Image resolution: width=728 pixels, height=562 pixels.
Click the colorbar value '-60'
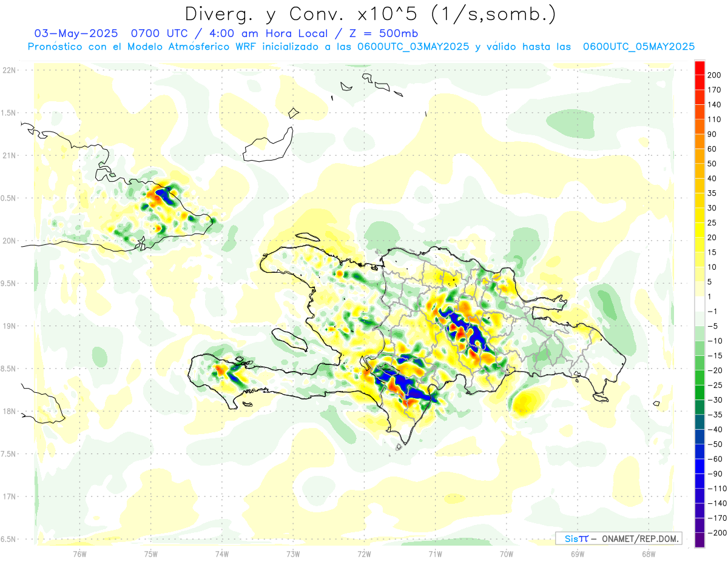[715, 459]
